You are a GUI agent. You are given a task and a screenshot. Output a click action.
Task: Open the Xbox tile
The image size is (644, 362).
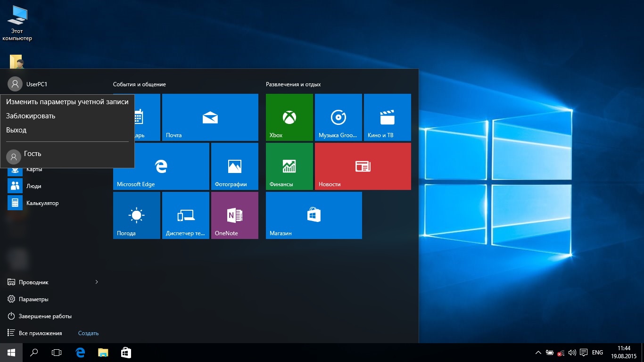coord(289,117)
